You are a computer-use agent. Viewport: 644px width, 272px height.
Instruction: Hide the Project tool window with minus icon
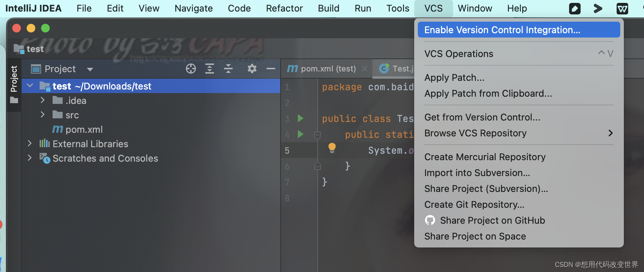(x=271, y=69)
